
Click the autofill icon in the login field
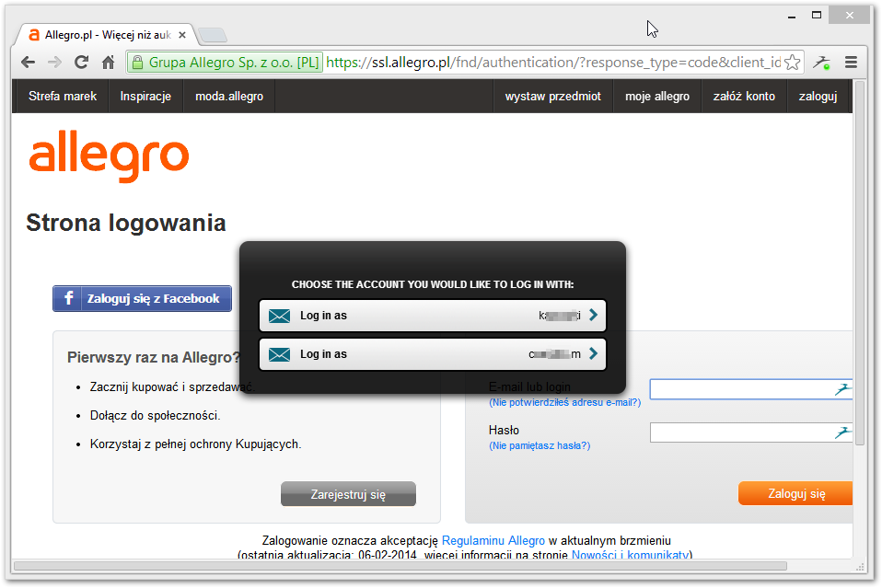point(842,389)
